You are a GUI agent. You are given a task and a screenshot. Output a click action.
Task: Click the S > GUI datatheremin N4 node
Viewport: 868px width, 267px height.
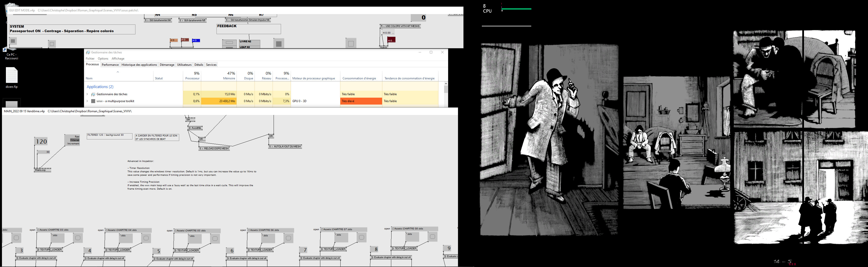tap(158, 20)
